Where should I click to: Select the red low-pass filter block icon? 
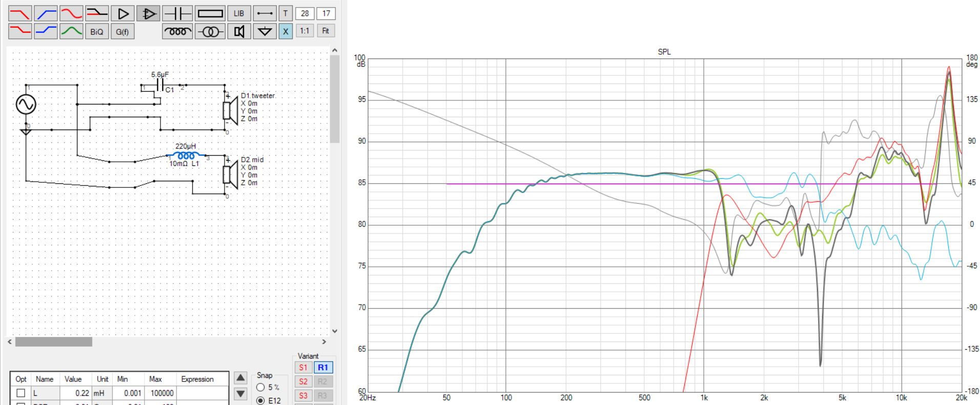tap(20, 13)
